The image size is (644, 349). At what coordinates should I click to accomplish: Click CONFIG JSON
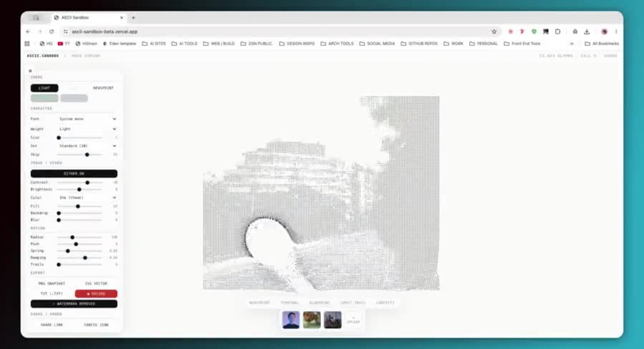(96, 325)
